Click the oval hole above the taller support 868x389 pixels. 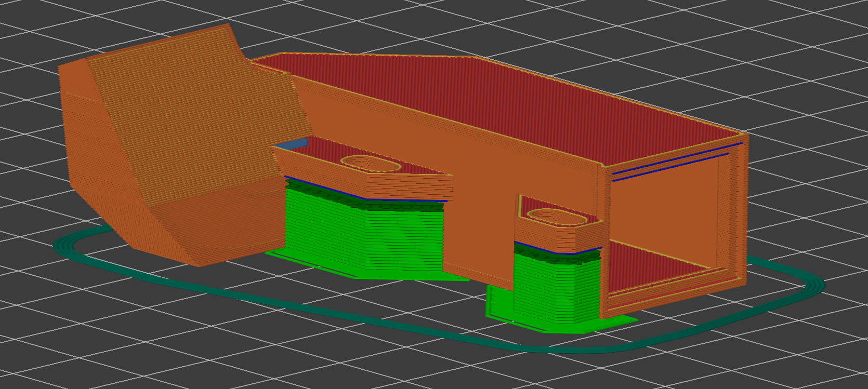(x=371, y=164)
